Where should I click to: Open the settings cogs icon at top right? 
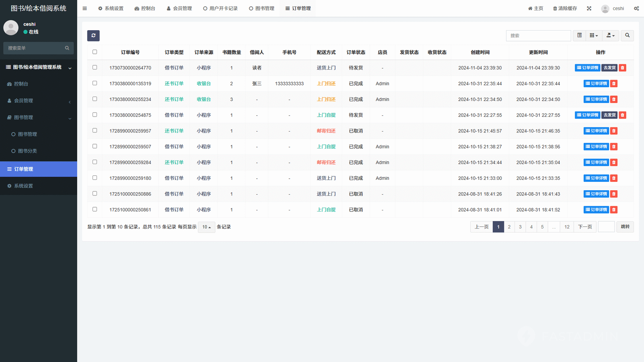pyautogui.click(x=636, y=8)
